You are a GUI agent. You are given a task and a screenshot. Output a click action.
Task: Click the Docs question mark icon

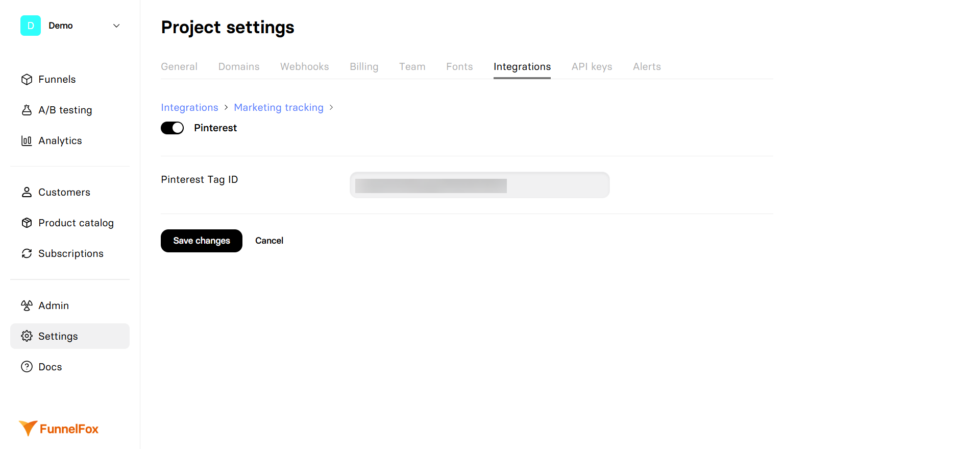click(27, 367)
